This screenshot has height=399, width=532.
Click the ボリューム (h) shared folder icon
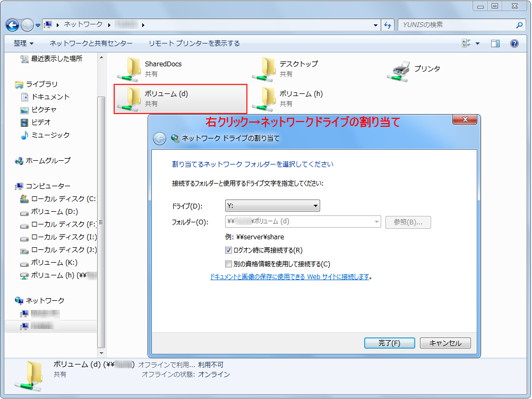click(x=263, y=99)
